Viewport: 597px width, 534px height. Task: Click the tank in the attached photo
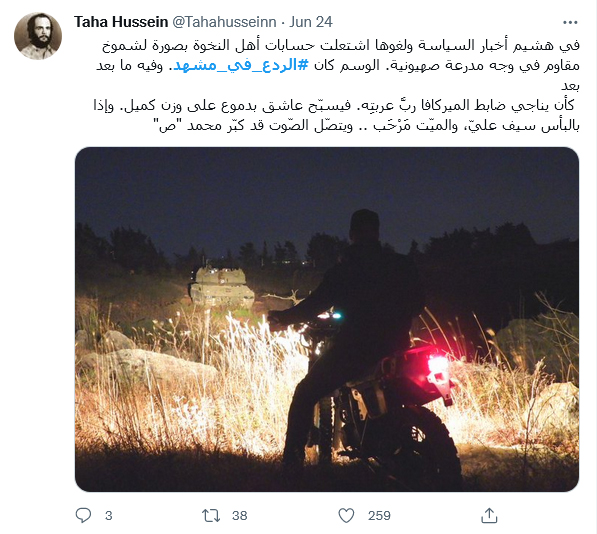click(222, 287)
